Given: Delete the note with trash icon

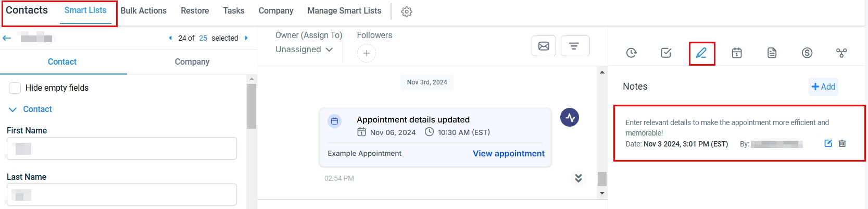Looking at the screenshot, I should (842, 143).
